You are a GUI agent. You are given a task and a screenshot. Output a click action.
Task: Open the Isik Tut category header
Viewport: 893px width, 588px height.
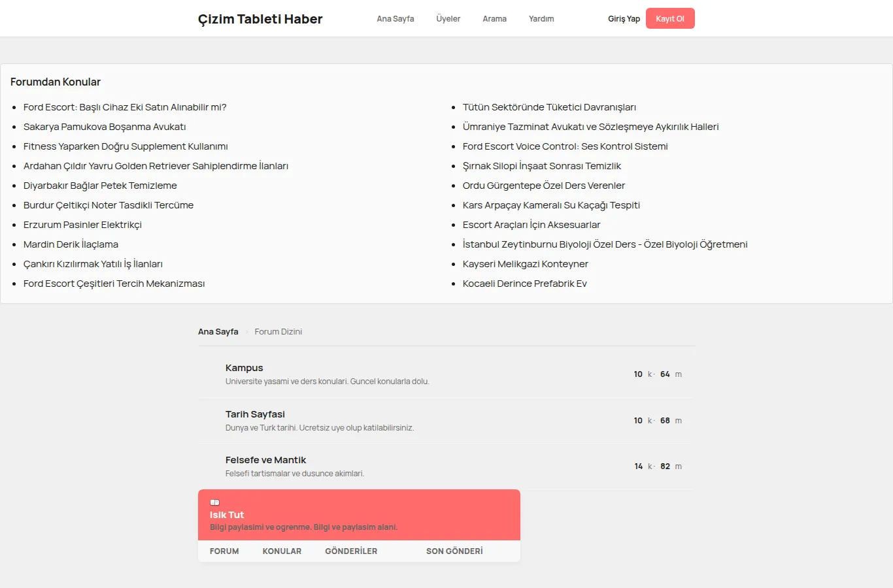pyautogui.click(x=227, y=515)
